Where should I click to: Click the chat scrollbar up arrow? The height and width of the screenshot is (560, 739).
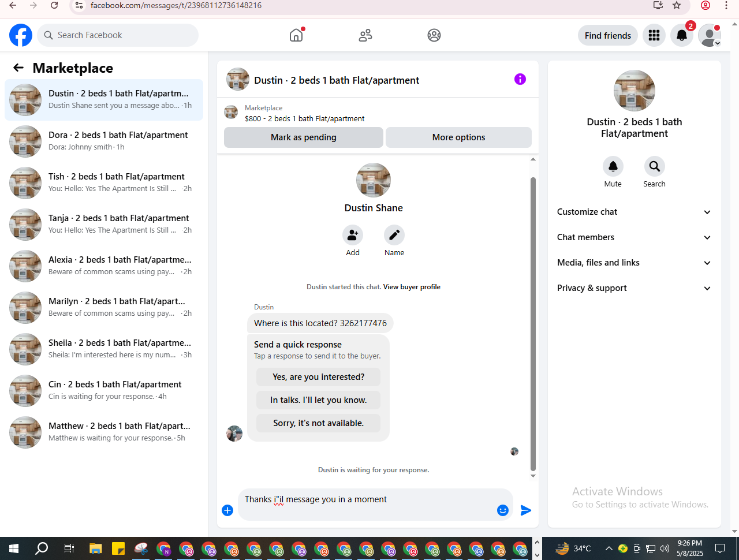(533, 159)
